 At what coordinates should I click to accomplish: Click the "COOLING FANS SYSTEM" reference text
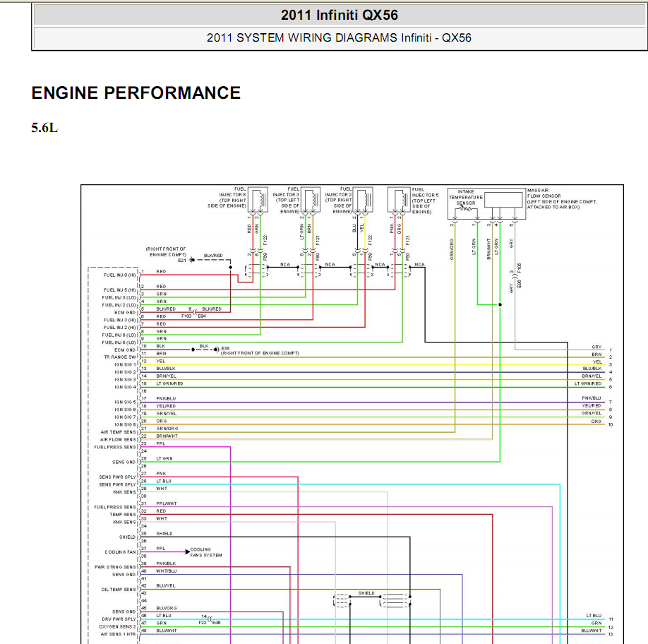[x=206, y=552]
